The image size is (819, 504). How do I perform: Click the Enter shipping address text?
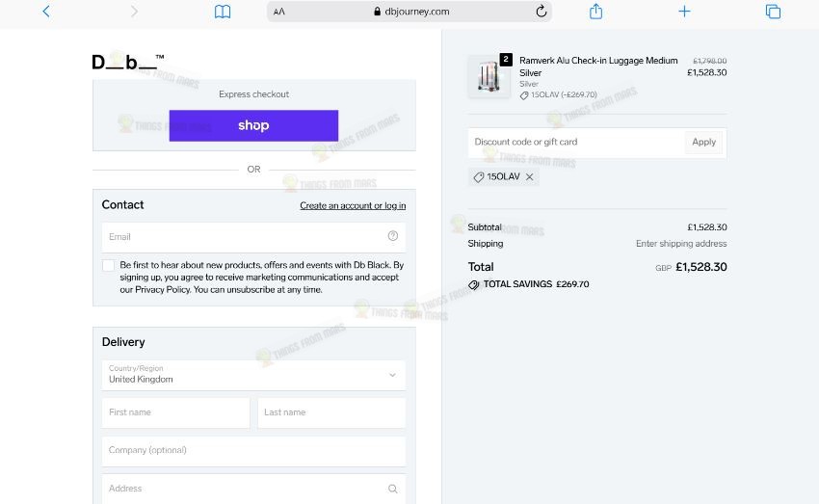click(x=681, y=244)
